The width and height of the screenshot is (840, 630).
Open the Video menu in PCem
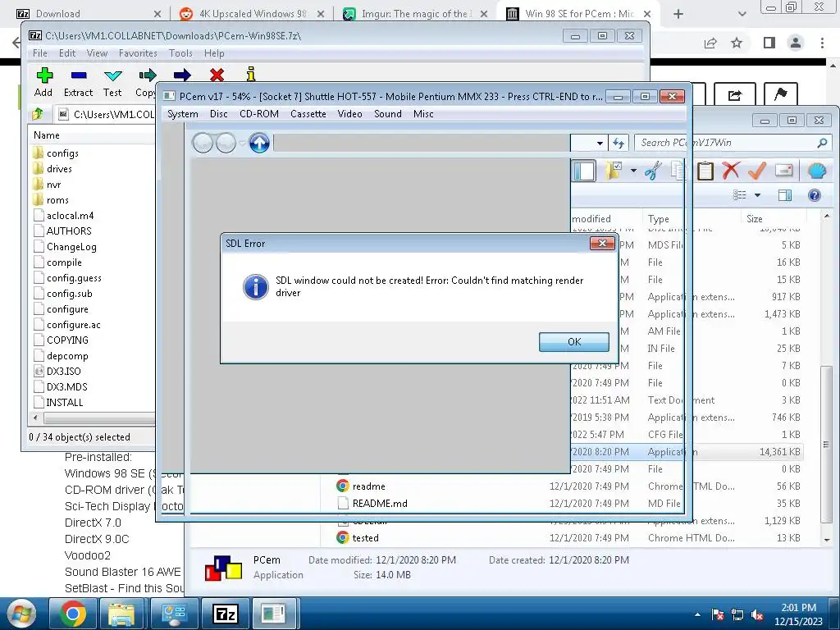[349, 113]
